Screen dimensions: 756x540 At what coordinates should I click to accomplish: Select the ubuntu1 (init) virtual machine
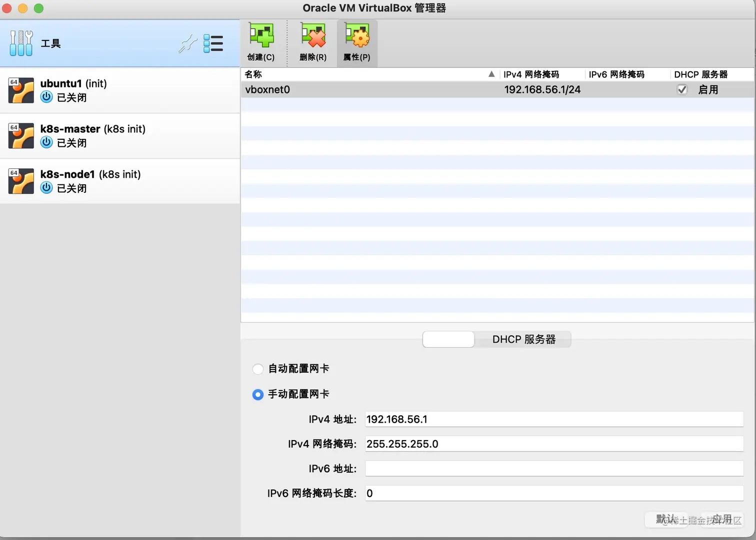click(120, 90)
